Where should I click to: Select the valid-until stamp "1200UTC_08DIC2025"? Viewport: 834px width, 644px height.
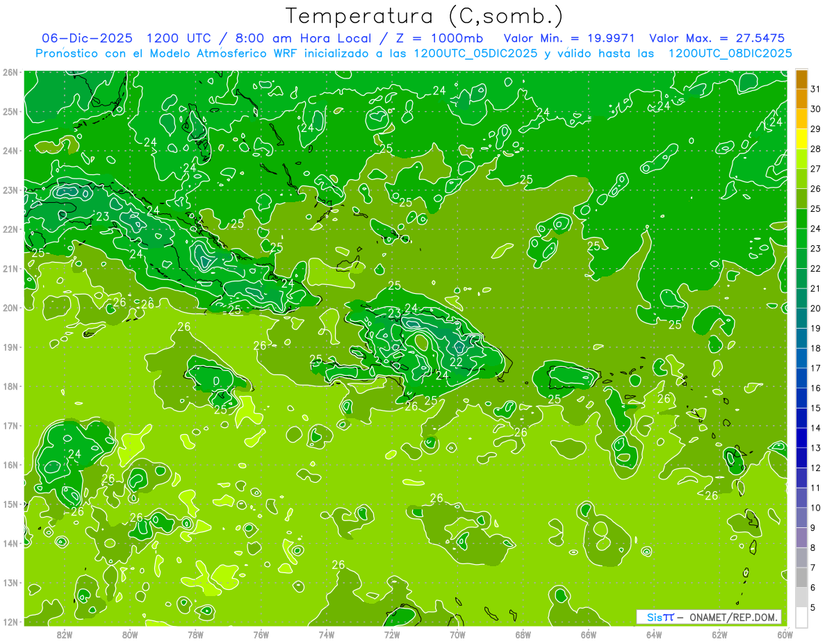[730, 53]
